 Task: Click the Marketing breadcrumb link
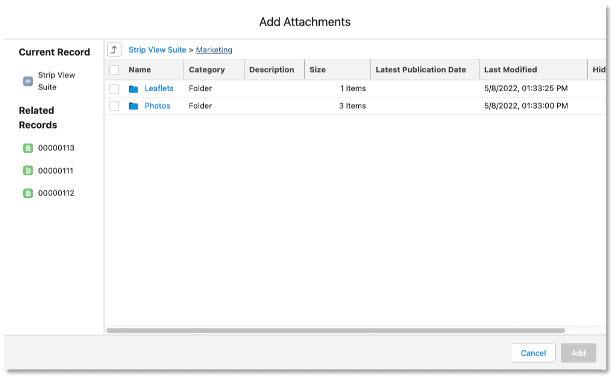[214, 50]
